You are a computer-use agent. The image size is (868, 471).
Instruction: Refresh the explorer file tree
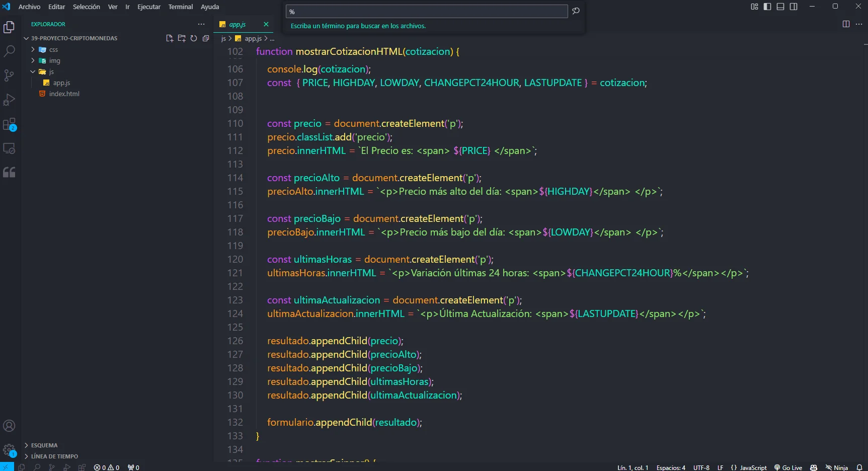(x=194, y=38)
